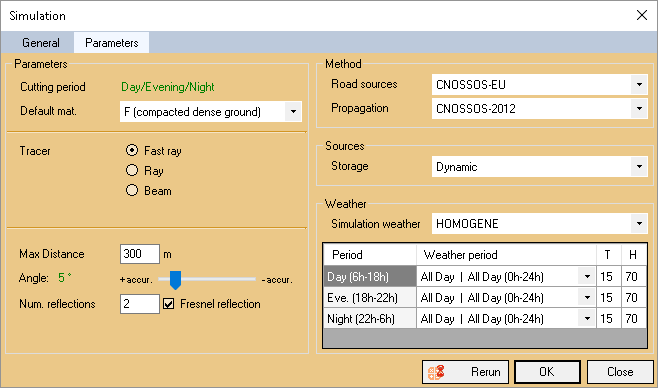This screenshot has height=388, width=658.
Task: Click the H column header
Action: pyautogui.click(x=633, y=255)
